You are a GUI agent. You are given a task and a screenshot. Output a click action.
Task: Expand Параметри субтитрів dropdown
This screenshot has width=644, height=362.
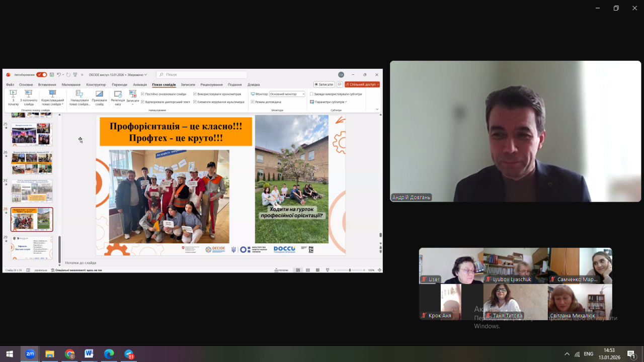329,102
